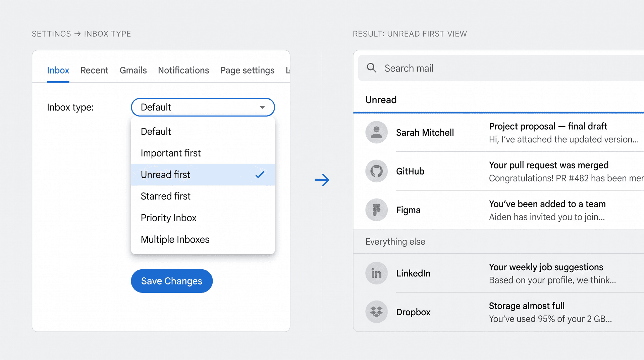This screenshot has height=360, width=644.
Task: Click the Save Changes button
Action: (x=171, y=281)
